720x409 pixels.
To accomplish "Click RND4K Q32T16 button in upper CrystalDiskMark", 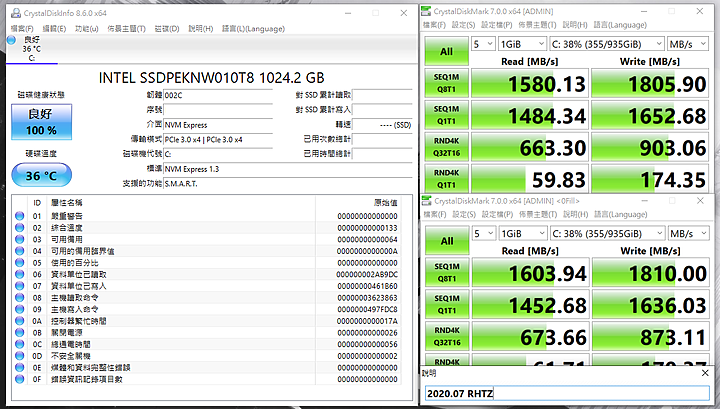I will pyautogui.click(x=446, y=147).
